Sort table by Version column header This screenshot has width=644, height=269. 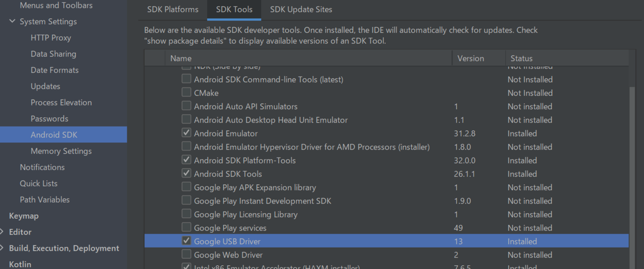tap(478, 58)
